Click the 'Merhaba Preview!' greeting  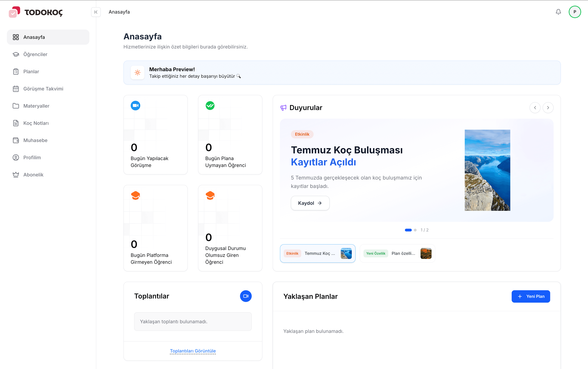coord(172,69)
